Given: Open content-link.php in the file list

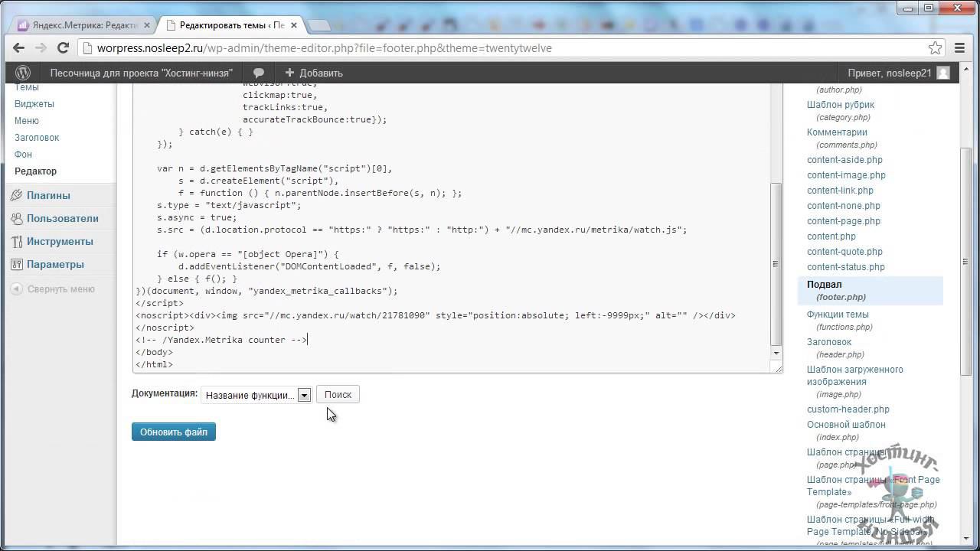Looking at the screenshot, I should 840,191.
